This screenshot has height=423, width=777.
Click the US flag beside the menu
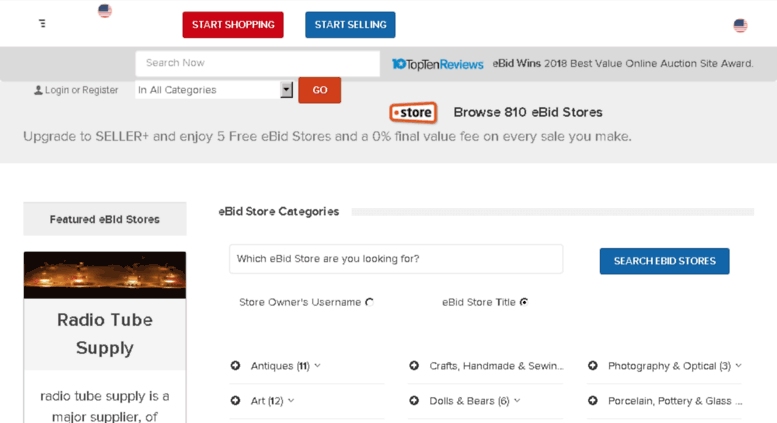point(105,10)
